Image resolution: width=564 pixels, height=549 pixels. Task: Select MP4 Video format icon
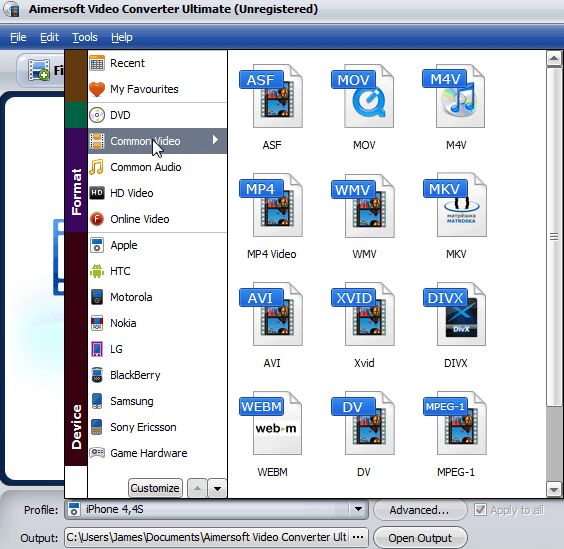coord(271,205)
